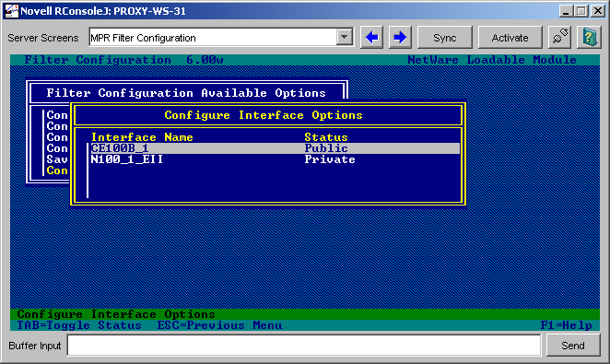Click Filter Configuration Available Options title
610x364 pixels.
pyautogui.click(x=186, y=93)
